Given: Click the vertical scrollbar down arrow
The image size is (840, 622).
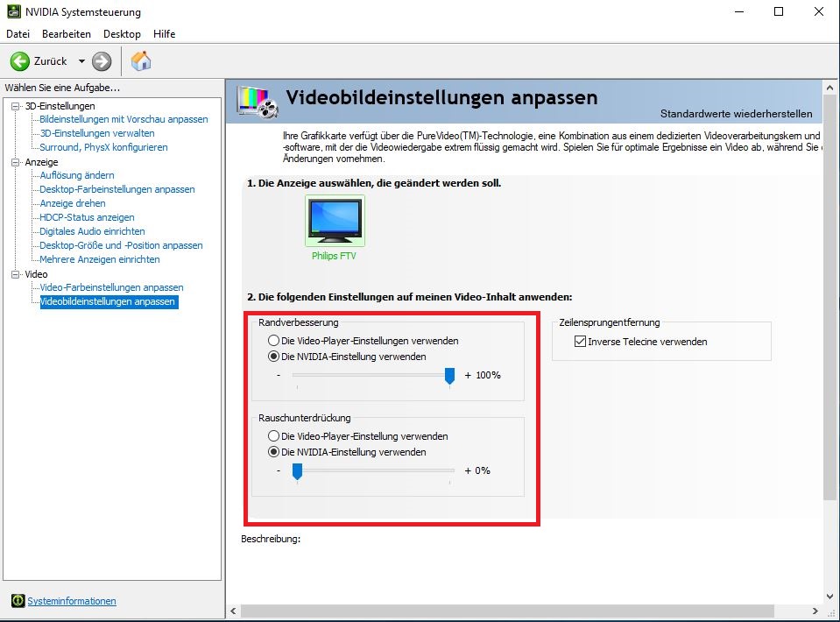Looking at the screenshot, I should click(x=829, y=596).
